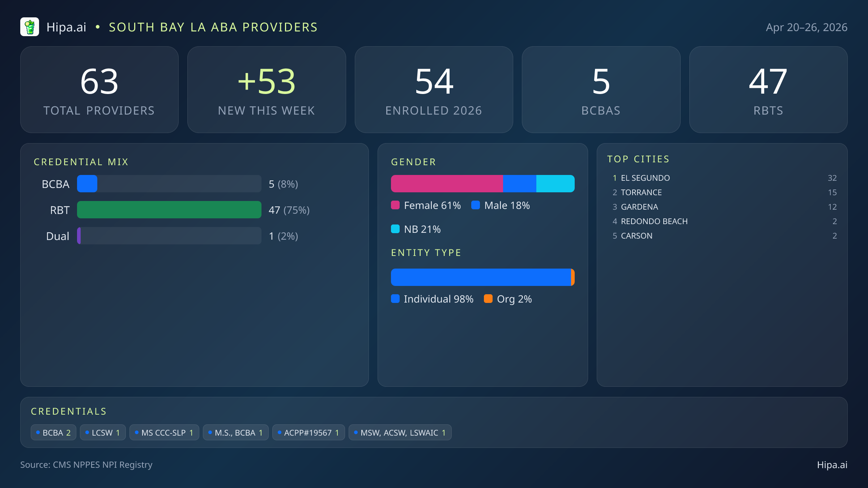Image resolution: width=868 pixels, height=488 pixels.
Task: Select the Female legend swatch under Gender
Action: click(x=396, y=205)
